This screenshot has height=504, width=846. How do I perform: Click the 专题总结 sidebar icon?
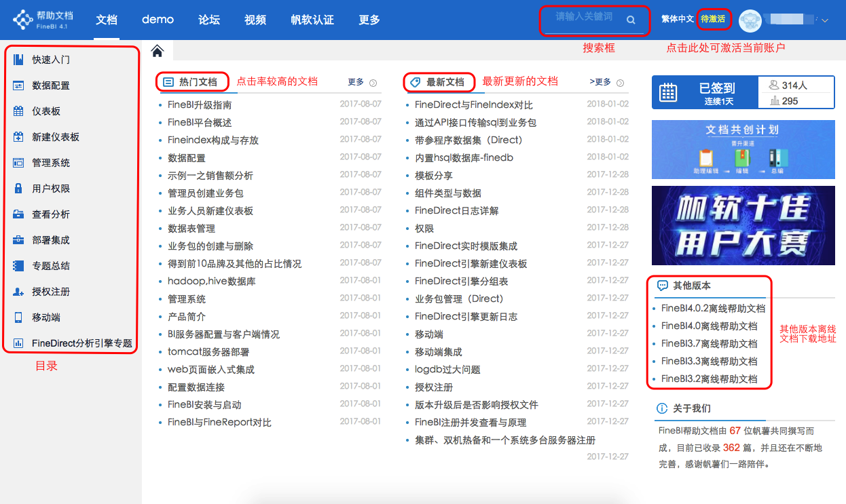(18, 266)
